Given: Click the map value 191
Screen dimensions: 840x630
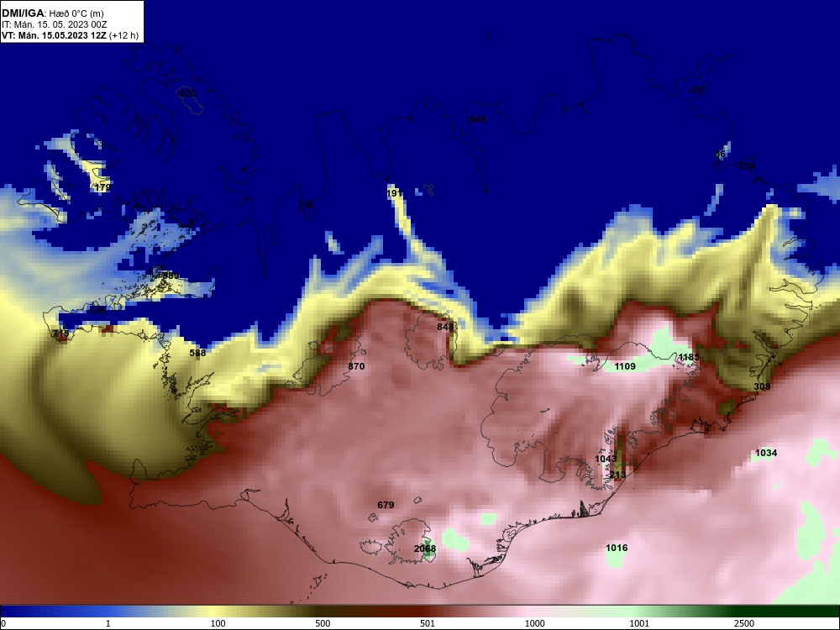Looking at the screenshot, I should coord(394,193).
